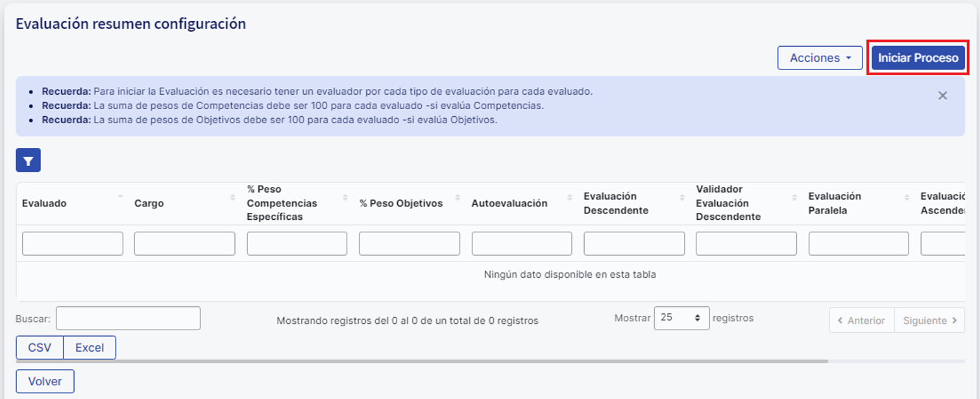Click the horizontal table scrollbar
980x399 pixels.
[422, 361]
